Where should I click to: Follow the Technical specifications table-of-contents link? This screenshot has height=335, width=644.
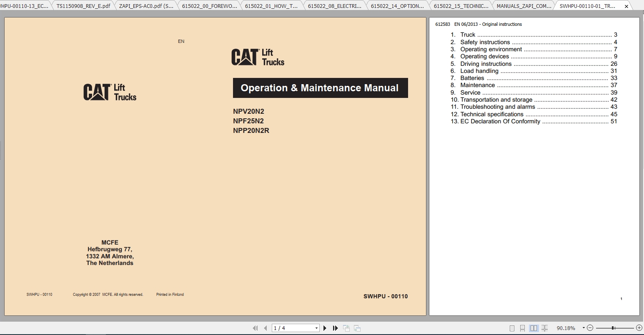click(x=493, y=114)
